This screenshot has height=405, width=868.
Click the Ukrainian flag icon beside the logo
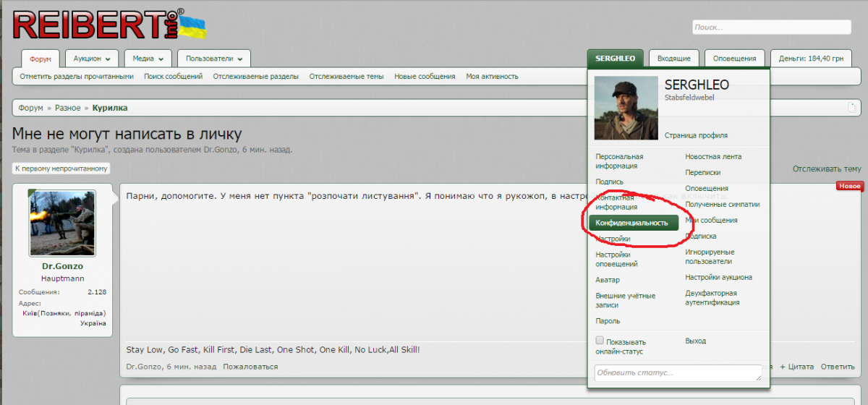[x=193, y=26]
